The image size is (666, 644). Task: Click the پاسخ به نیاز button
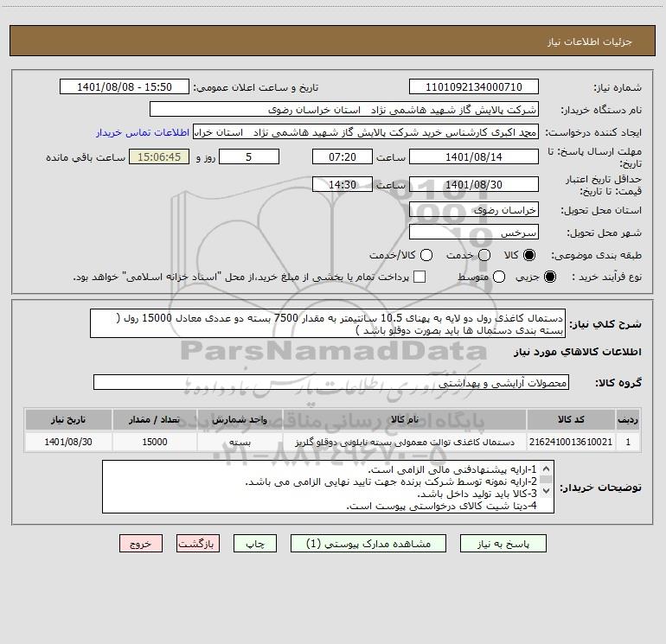(x=503, y=544)
